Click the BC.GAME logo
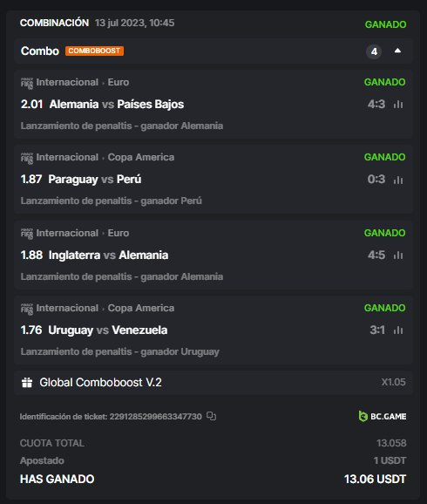Viewport: 427px width, 504px height. point(383,416)
